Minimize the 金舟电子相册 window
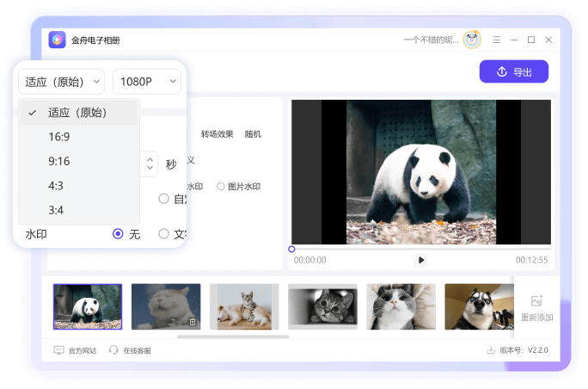Image resolution: width=588 pixels, height=389 pixels. [514, 40]
